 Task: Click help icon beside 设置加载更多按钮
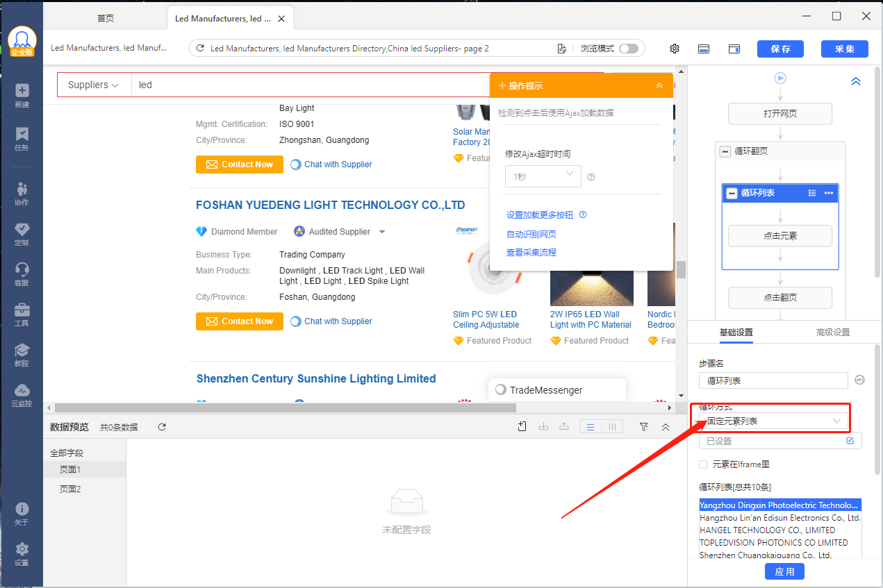point(583,215)
